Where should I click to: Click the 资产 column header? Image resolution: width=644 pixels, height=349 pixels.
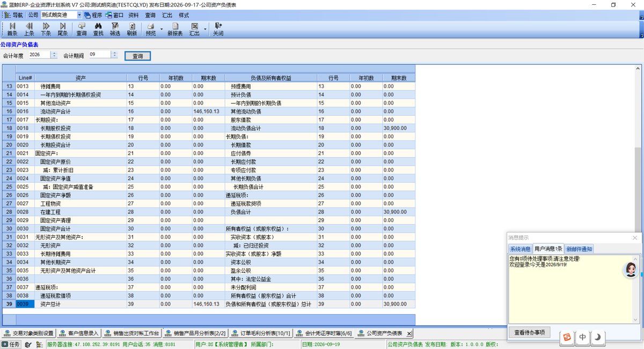[80, 78]
